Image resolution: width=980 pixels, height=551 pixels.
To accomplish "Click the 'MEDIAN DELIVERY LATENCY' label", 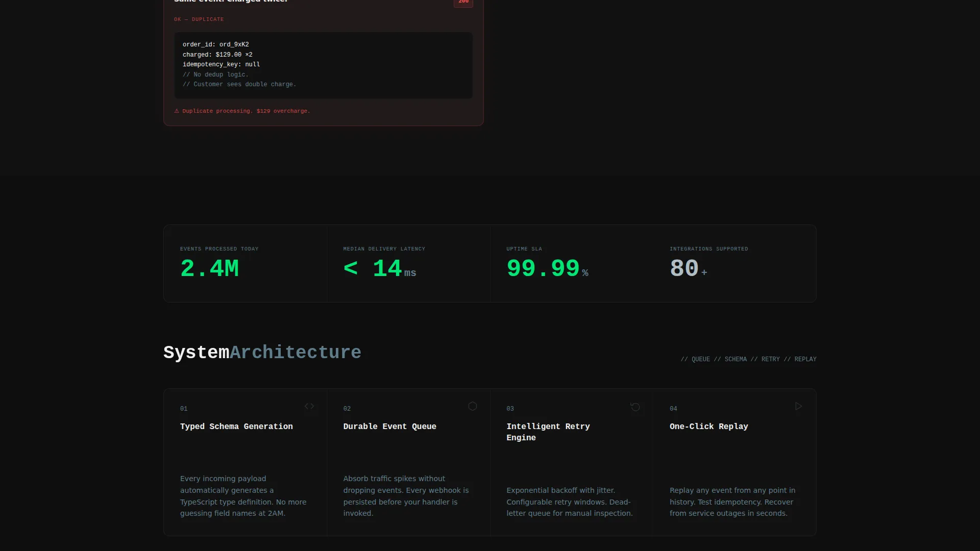I will [x=384, y=249].
